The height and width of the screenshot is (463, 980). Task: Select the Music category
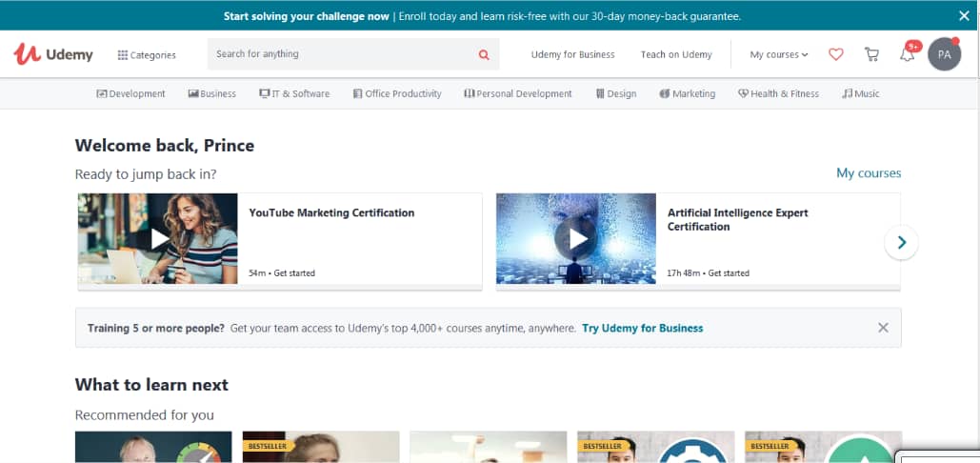point(861,93)
